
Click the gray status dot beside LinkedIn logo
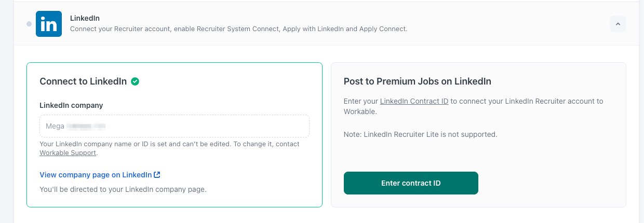pyautogui.click(x=29, y=24)
